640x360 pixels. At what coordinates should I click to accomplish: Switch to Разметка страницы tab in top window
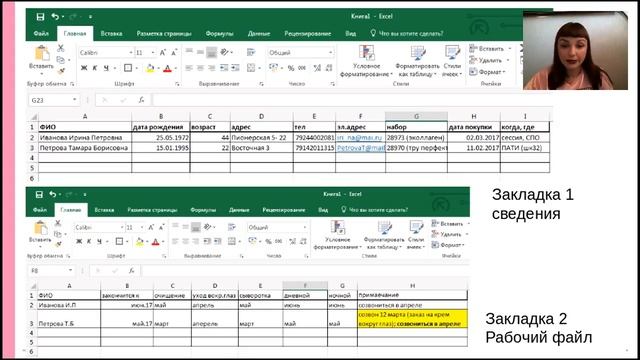tap(164, 33)
